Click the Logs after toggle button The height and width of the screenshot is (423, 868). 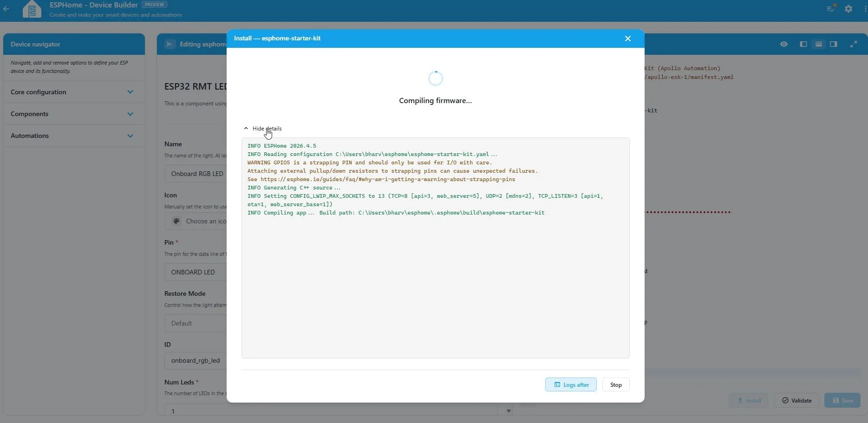point(571,384)
